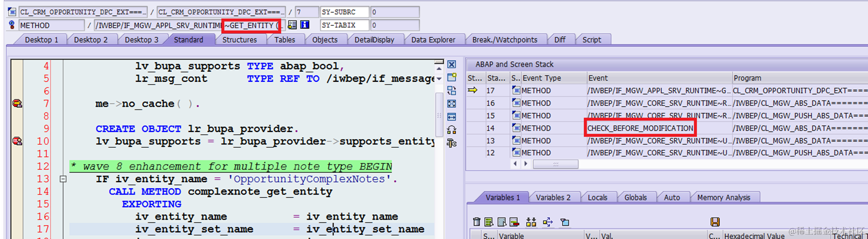Click the stack table scroll-left arrow

click(x=515, y=164)
